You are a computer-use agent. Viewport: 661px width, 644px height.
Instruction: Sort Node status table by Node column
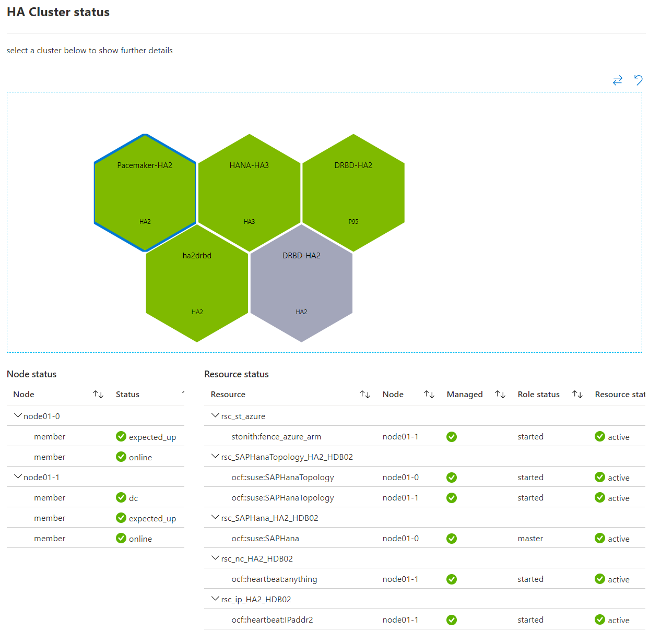[x=98, y=394]
